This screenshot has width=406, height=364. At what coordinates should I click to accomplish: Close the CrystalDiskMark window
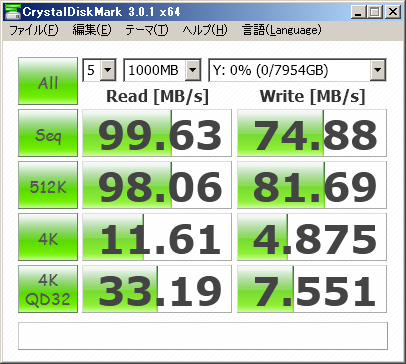tap(393, 12)
